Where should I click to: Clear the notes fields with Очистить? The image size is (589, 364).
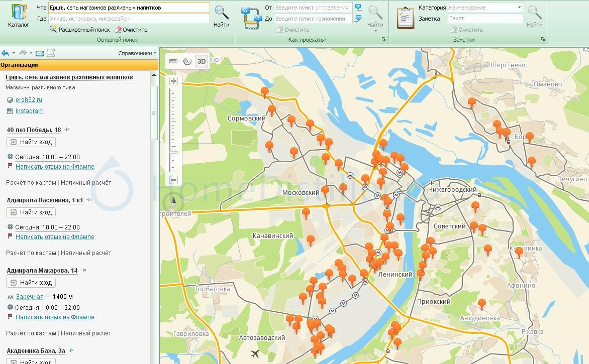point(466,30)
